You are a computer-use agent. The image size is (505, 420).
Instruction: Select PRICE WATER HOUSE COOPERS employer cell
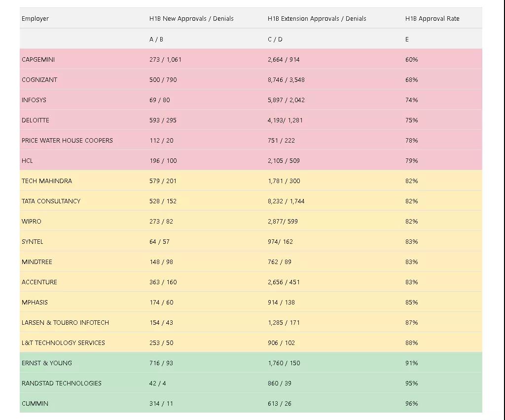coord(67,141)
